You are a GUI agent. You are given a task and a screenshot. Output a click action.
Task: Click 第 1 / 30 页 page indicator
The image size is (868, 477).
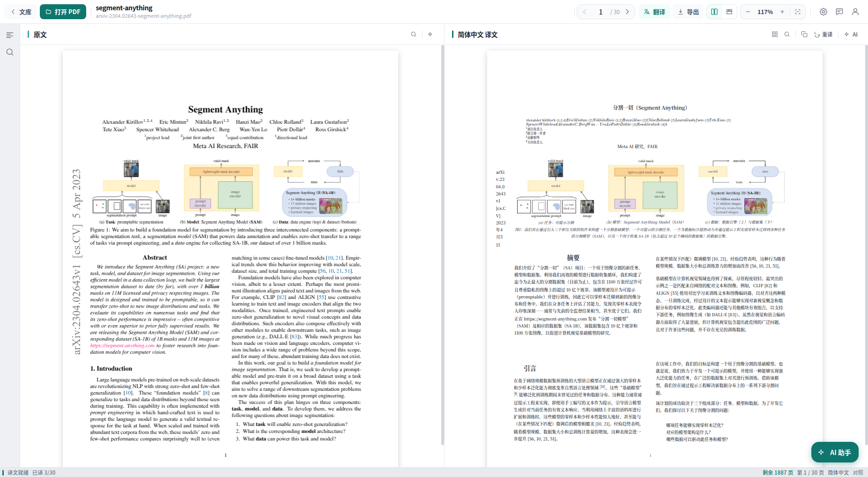(x=810, y=472)
